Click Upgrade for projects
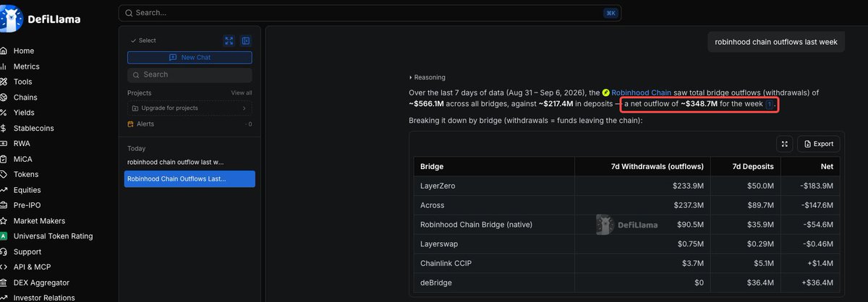The image size is (868, 302). click(x=190, y=108)
